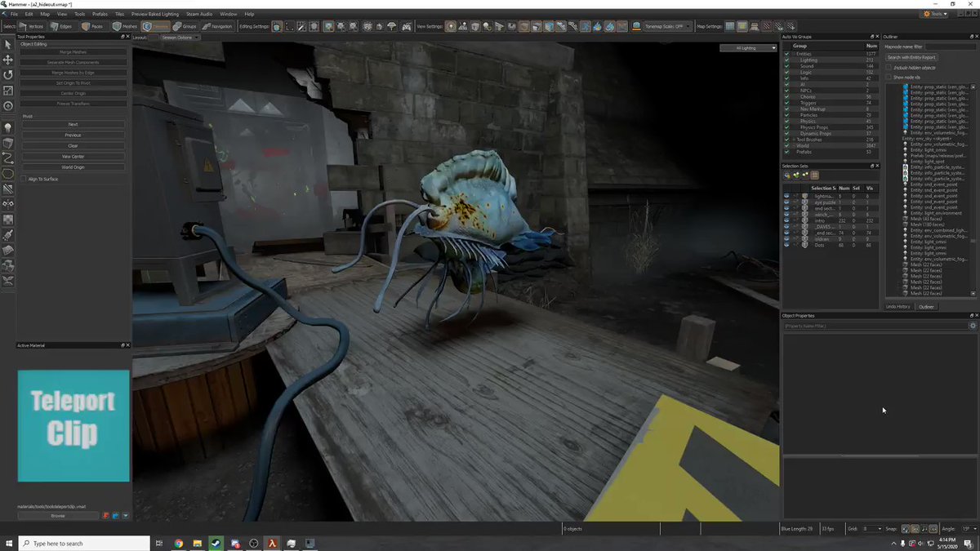Image resolution: width=980 pixels, height=551 pixels.
Task: Click Windows search box in taskbar
Action: [x=85, y=544]
